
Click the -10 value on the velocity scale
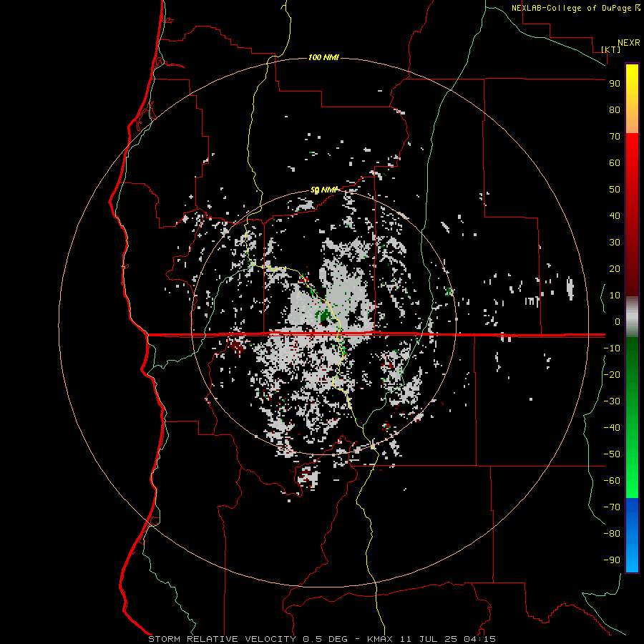[612, 348]
